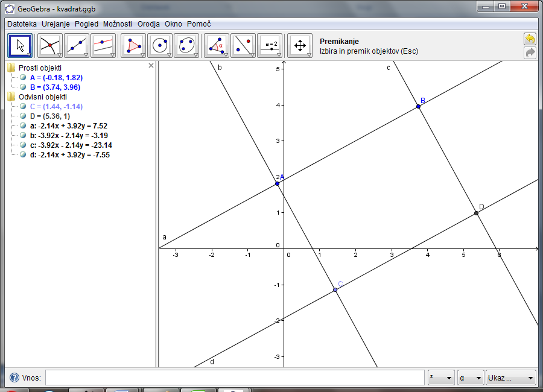Activate the move graphics view tool
The height and width of the screenshot is (392, 543).
[x=300, y=45]
